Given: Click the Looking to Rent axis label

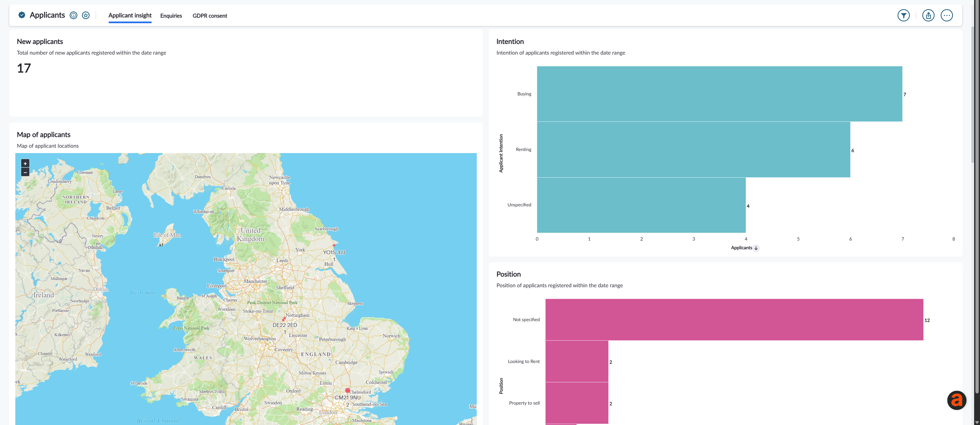Looking at the screenshot, I should [524, 361].
